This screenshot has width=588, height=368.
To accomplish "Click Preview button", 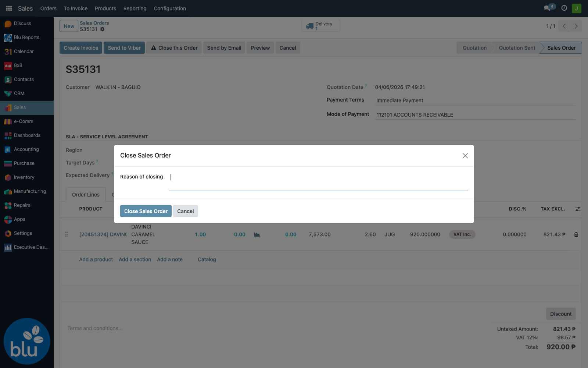I will [x=260, y=48].
